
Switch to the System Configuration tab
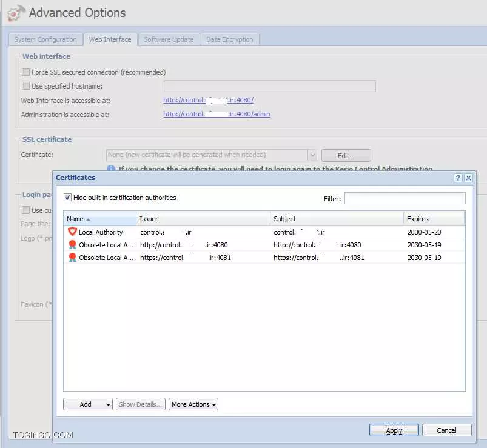click(x=45, y=39)
